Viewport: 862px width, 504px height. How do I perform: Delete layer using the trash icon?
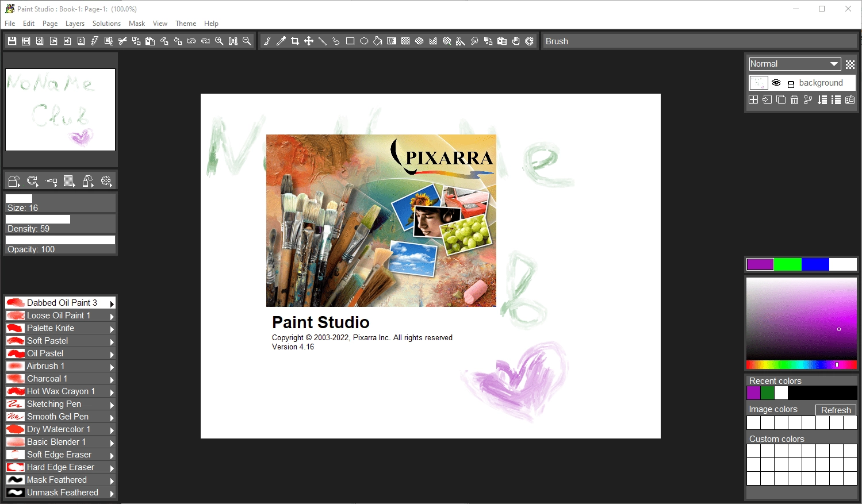(795, 99)
